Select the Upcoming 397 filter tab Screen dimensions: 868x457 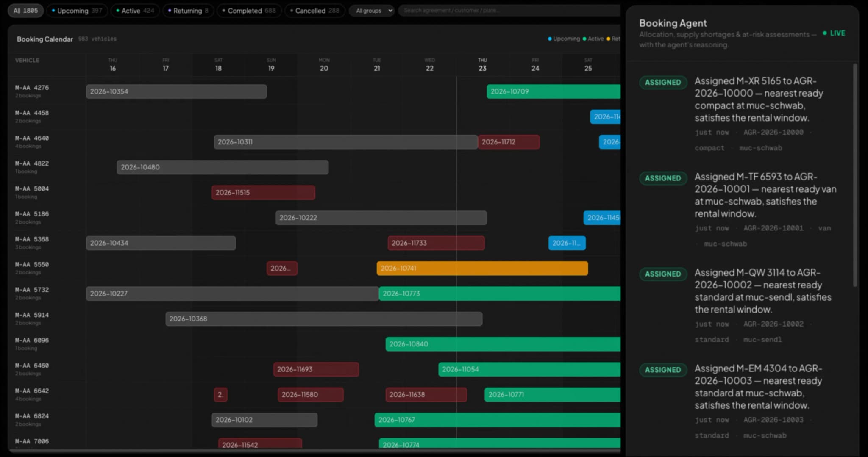tap(77, 11)
